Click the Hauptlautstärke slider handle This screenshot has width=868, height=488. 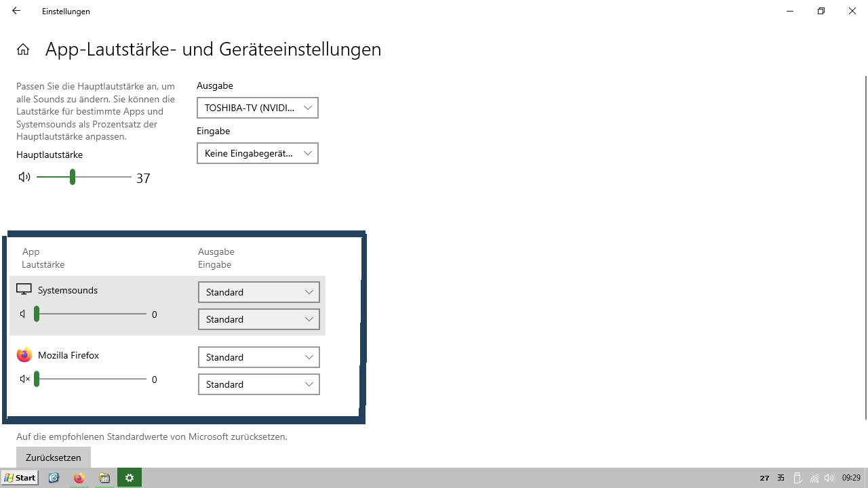73,177
